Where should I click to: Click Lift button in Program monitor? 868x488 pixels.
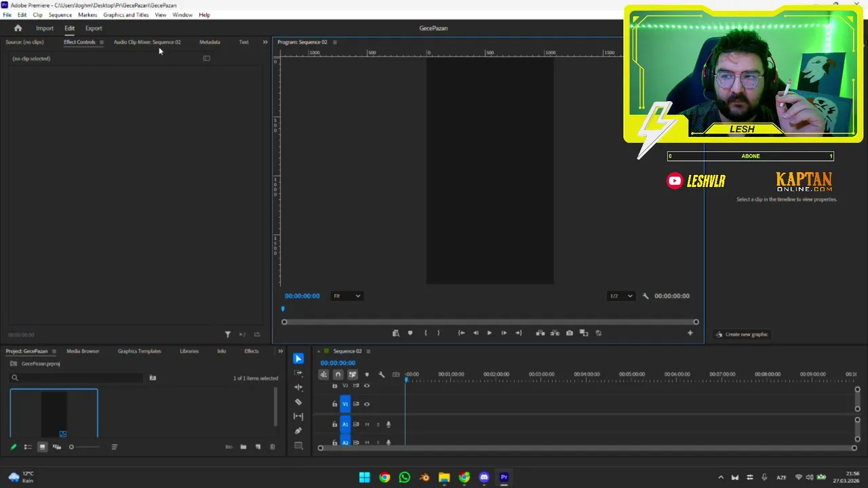point(540,333)
